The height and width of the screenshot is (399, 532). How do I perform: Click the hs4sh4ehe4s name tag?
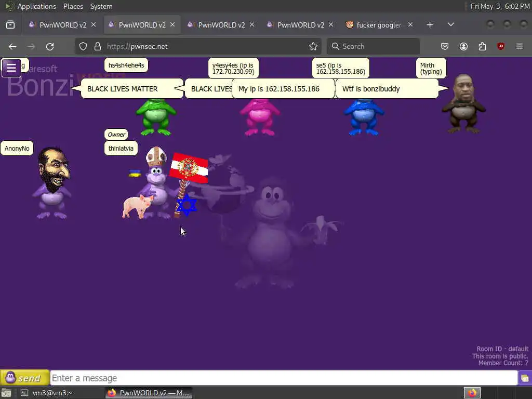coord(126,65)
